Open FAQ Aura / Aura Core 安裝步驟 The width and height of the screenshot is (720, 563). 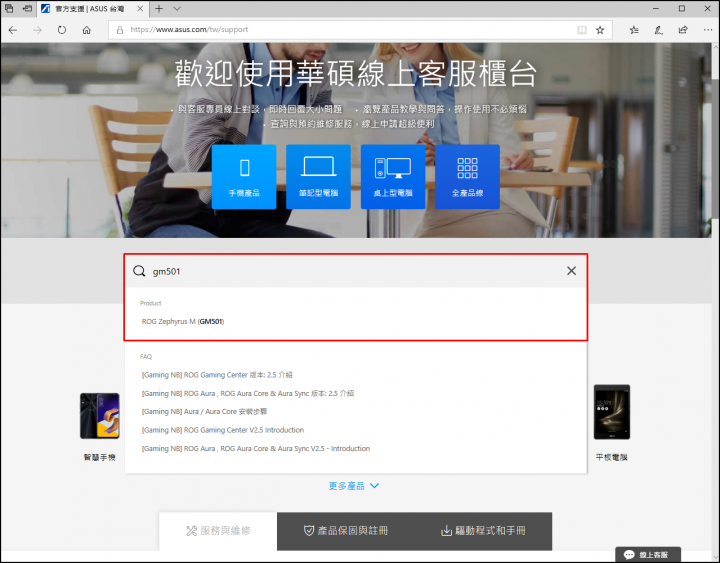204,411
